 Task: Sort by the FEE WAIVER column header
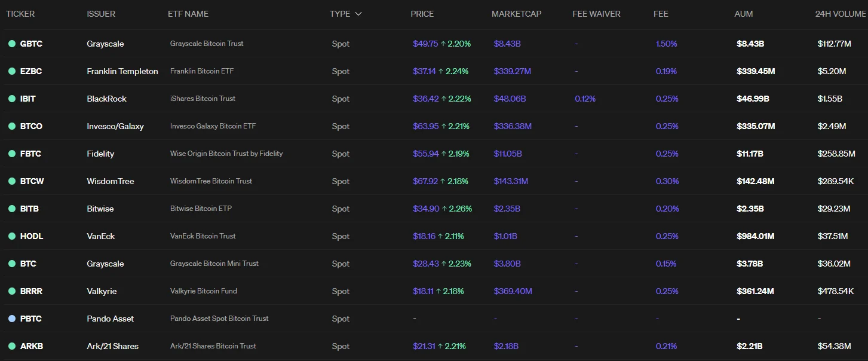click(596, 14)
